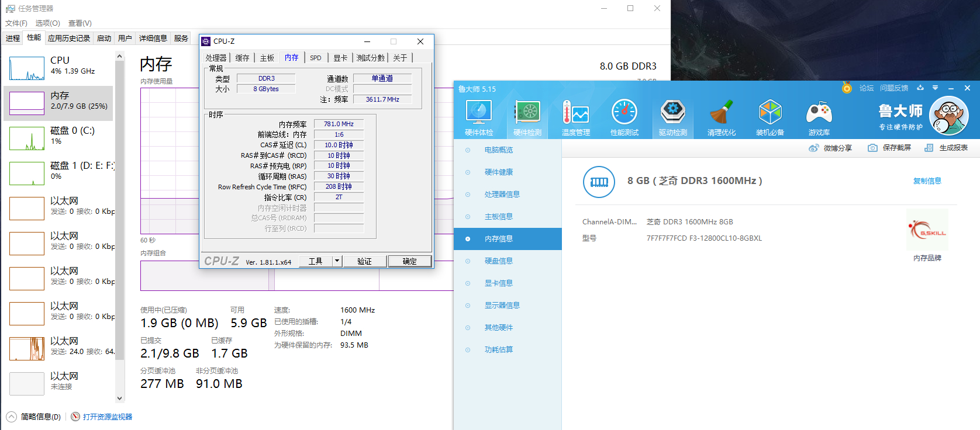Open the 问题反馈 feedback link
This screenshot has width=980, height=430.
[894, 88]
